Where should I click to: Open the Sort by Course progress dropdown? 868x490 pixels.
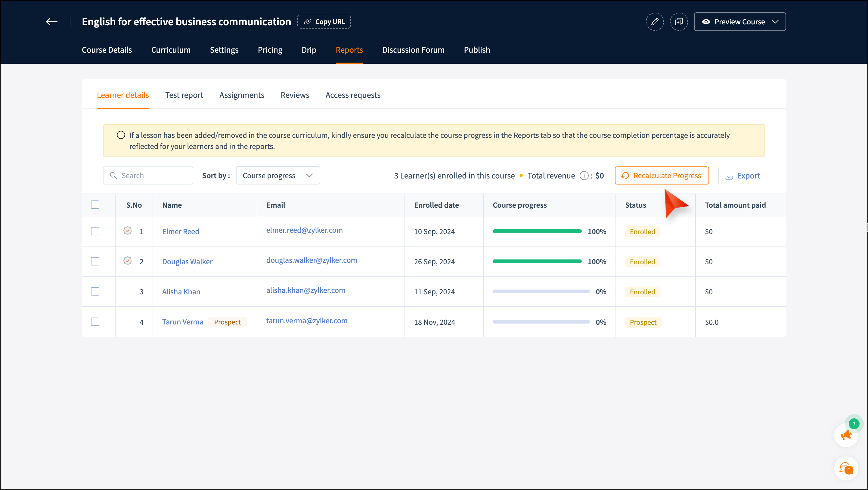click(278, 175)
